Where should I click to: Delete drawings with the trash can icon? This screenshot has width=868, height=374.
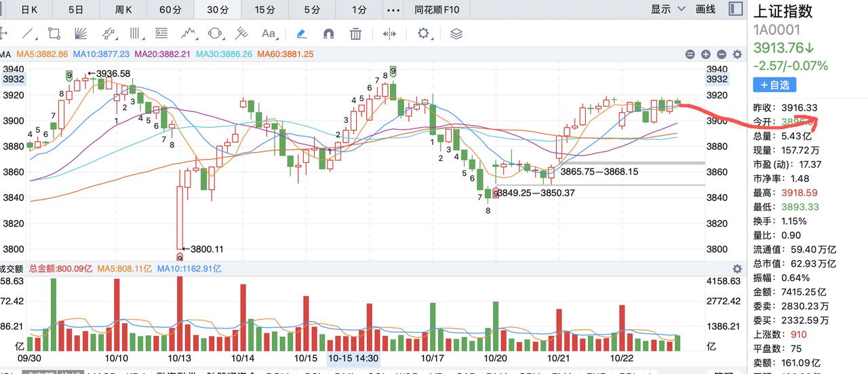[x=355, y=33]
